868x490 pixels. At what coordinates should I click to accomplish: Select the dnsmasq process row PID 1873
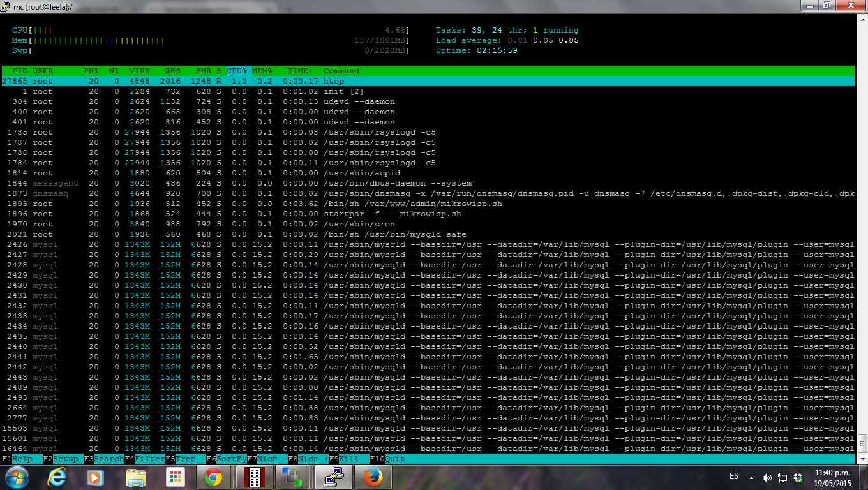point(428,193)
